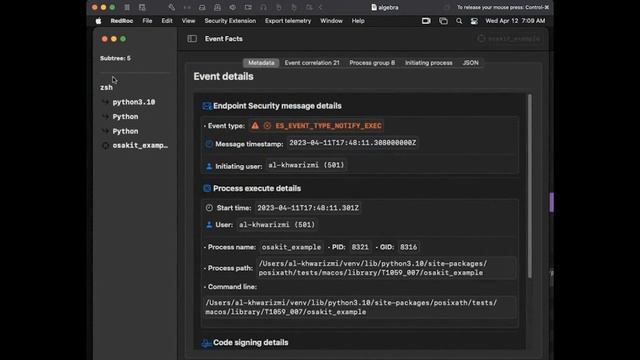Open the RedRoc application menu
The height and width of the screenshot is (360, 640).
click(122, 21)
